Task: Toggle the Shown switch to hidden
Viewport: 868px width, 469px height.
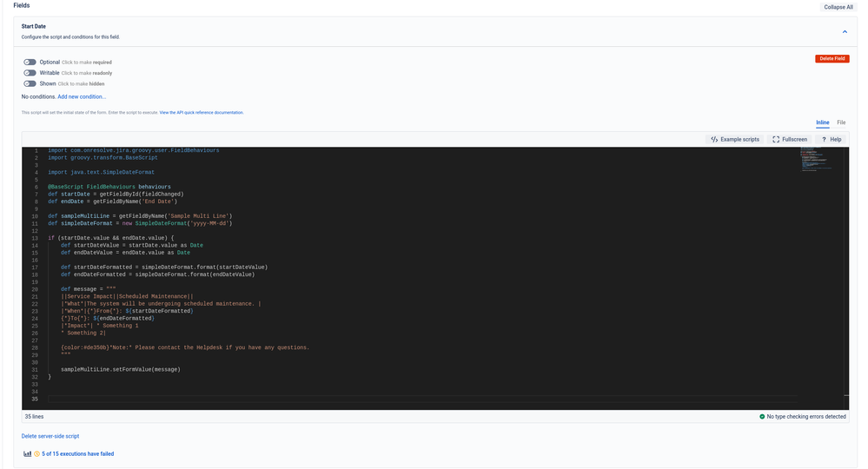Action: [x=30, y=83]
